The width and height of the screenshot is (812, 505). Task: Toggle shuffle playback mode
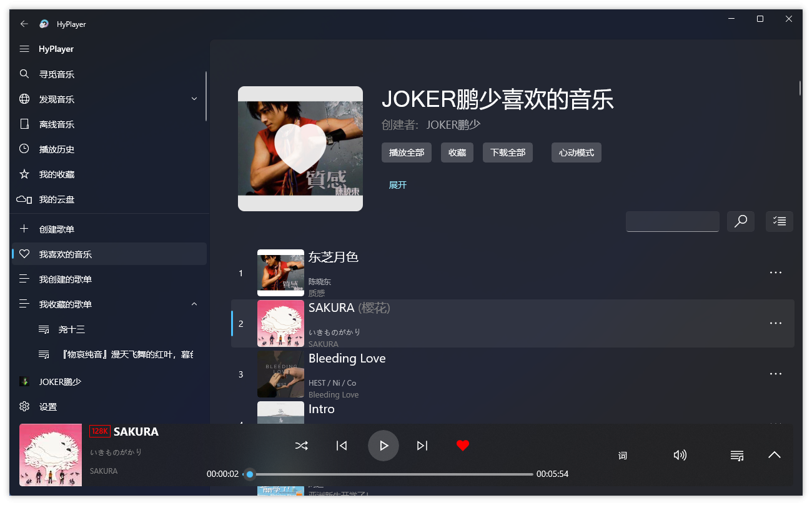pos(302,446)
